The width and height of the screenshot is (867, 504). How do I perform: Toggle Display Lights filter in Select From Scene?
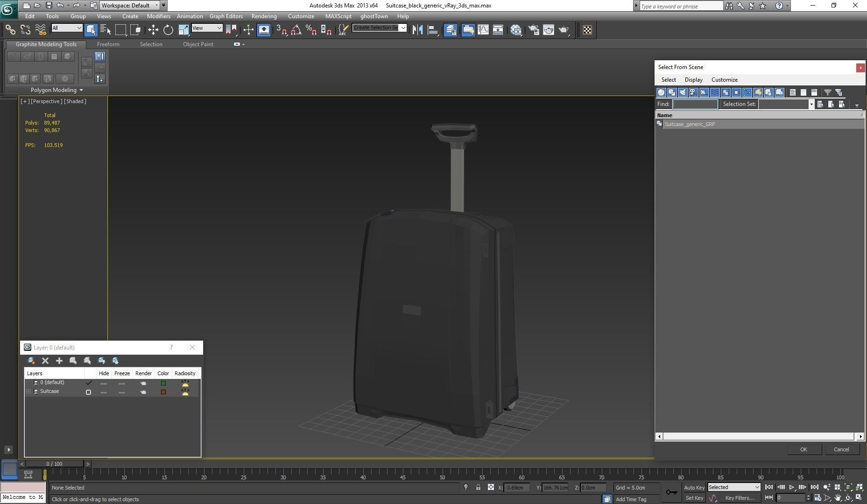point(683,92)
